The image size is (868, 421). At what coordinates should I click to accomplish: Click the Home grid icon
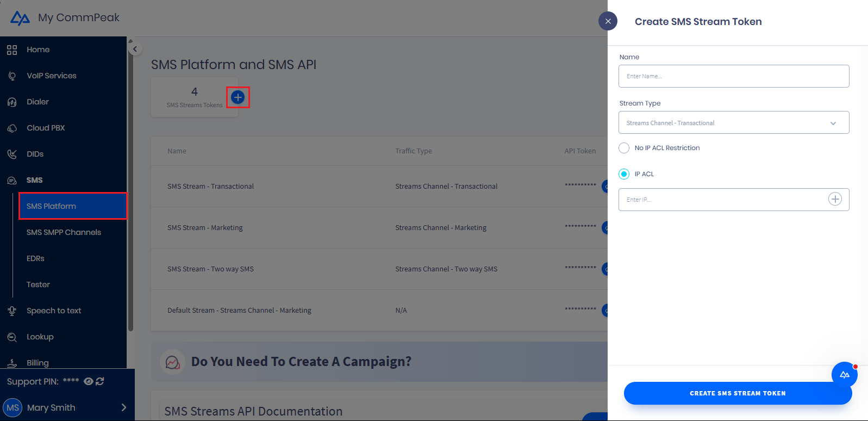(x=12, y=50)
